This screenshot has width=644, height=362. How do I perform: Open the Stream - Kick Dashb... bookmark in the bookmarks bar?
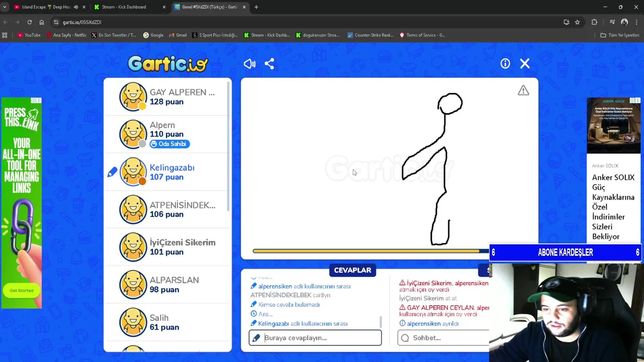tap(267, 35)
